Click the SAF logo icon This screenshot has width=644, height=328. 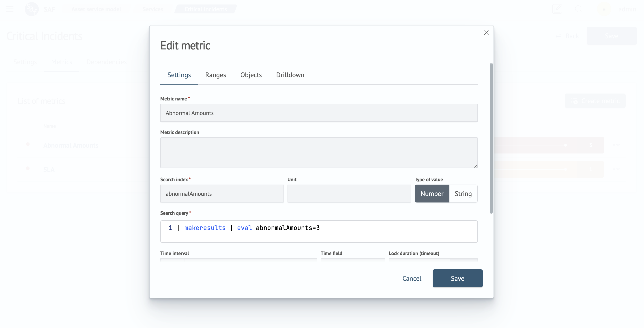(32, 9)
